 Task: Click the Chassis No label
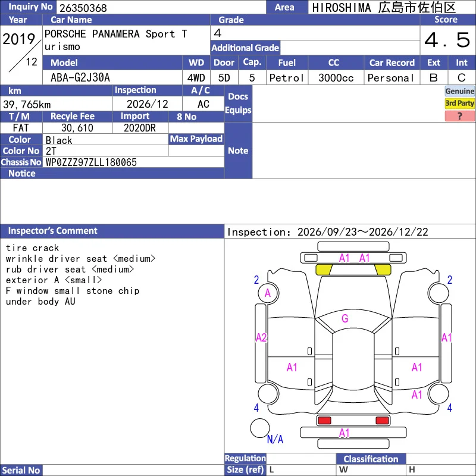[x=21, y=162]
